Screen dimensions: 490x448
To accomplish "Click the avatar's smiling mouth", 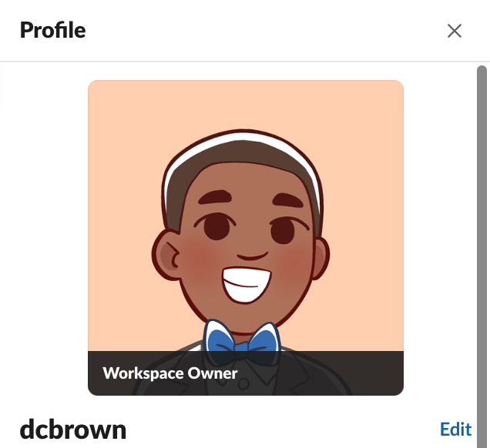I will pyautogui.click(x=247, y=283).
